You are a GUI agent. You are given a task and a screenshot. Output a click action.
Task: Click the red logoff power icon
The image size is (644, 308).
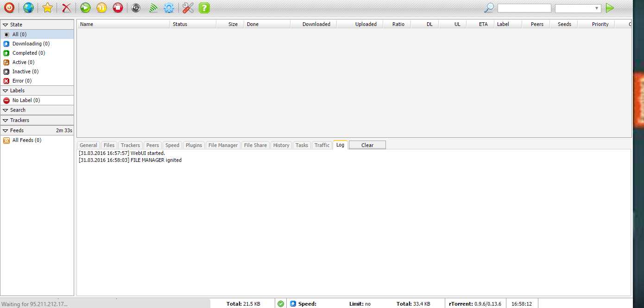9,7
